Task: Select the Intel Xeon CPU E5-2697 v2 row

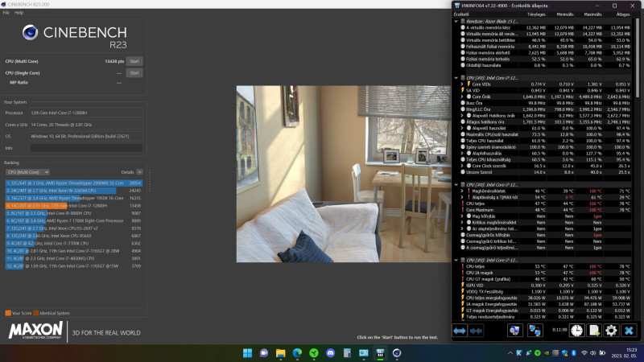Action: pyautogui.click(x=74, y=228)
